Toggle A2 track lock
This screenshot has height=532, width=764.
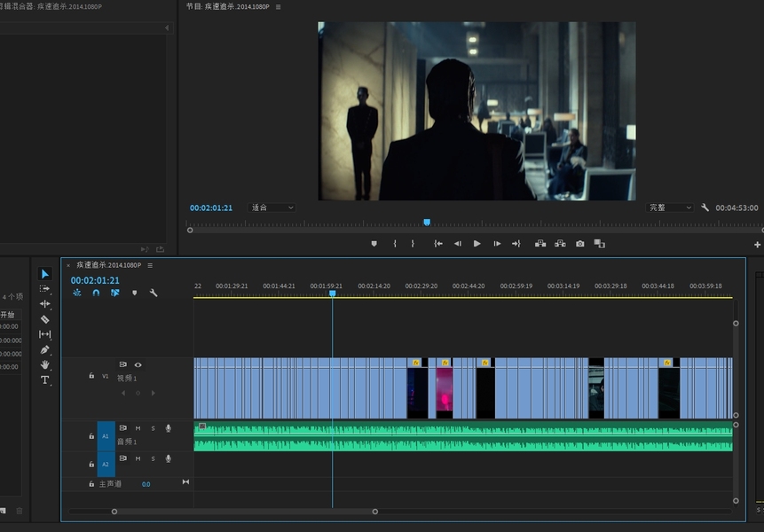pos(91,465)
